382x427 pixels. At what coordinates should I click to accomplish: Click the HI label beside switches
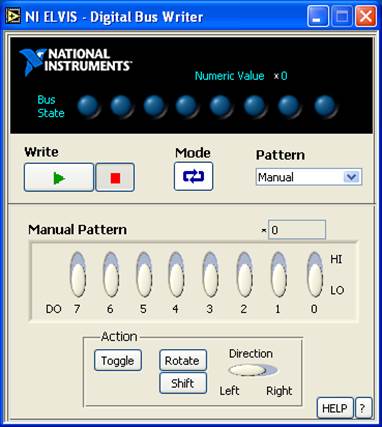pyautogui.click(x=336, y=259)
